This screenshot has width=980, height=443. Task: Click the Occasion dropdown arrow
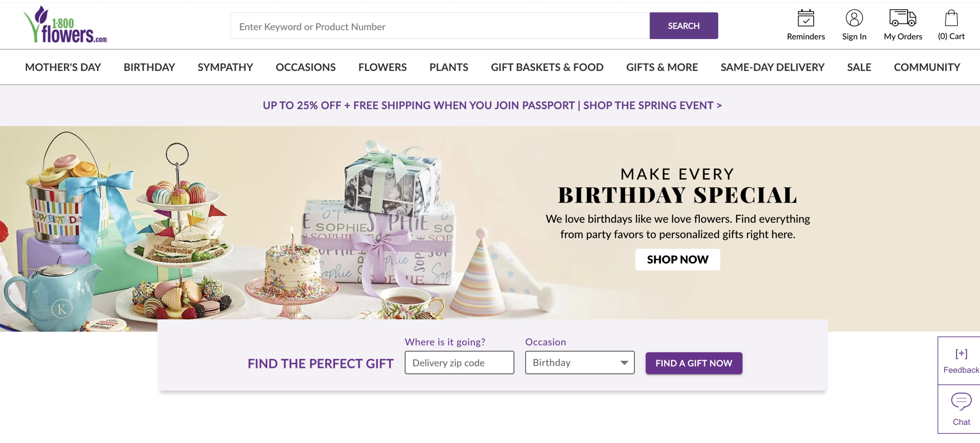(x=624, y=363)
